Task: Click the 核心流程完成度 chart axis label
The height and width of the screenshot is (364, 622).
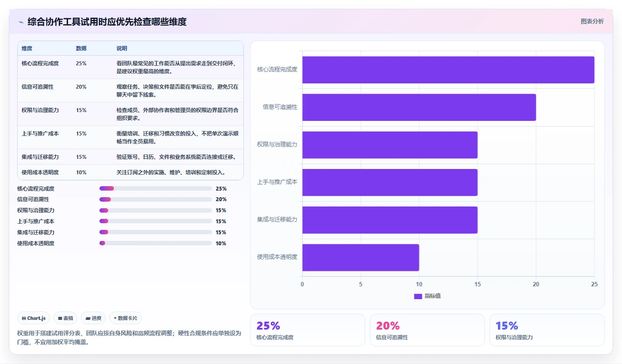Action: pos(277,70)
